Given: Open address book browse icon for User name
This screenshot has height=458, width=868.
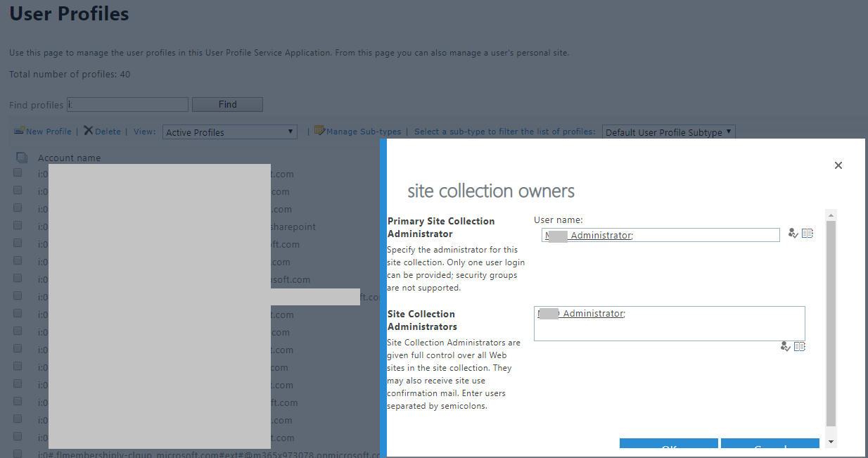Looking at the screenshot, I should (808, 234).
